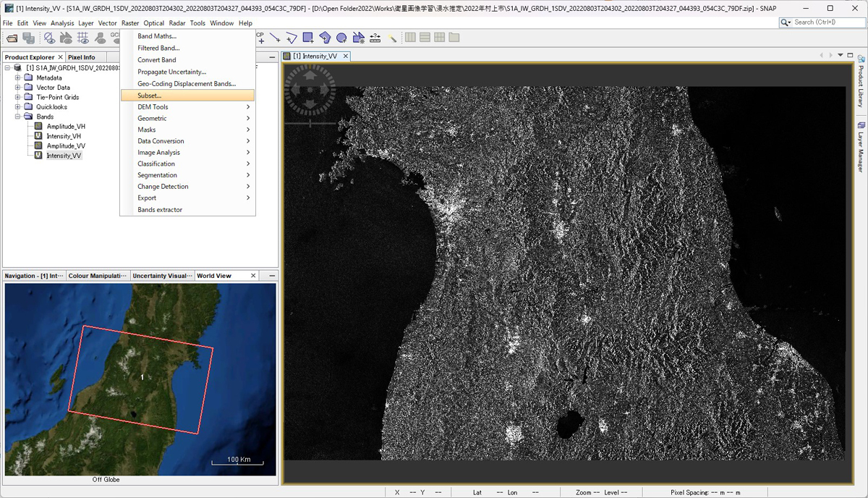Open the Masks submenu
868x498 pixels.
click(x=187, y=130)
